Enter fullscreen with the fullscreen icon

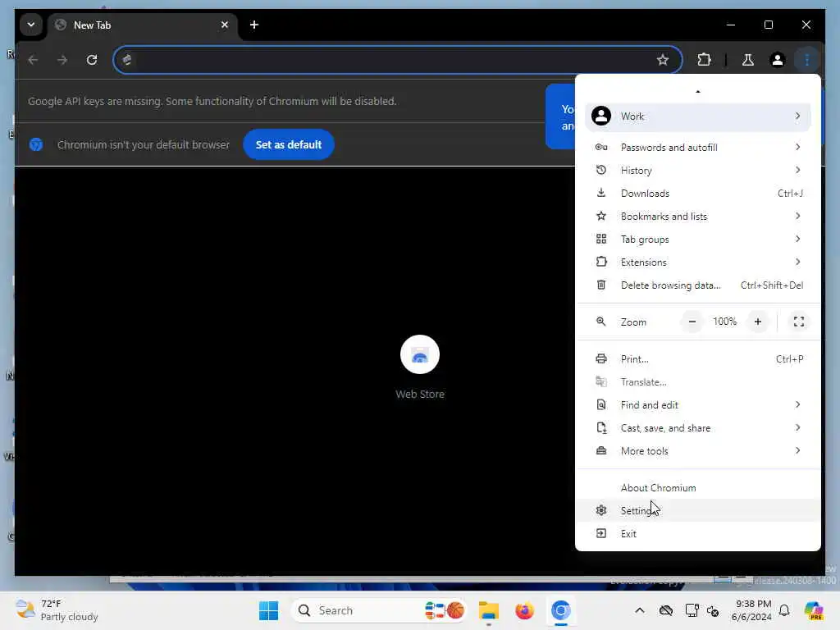(x=799, y=322)
